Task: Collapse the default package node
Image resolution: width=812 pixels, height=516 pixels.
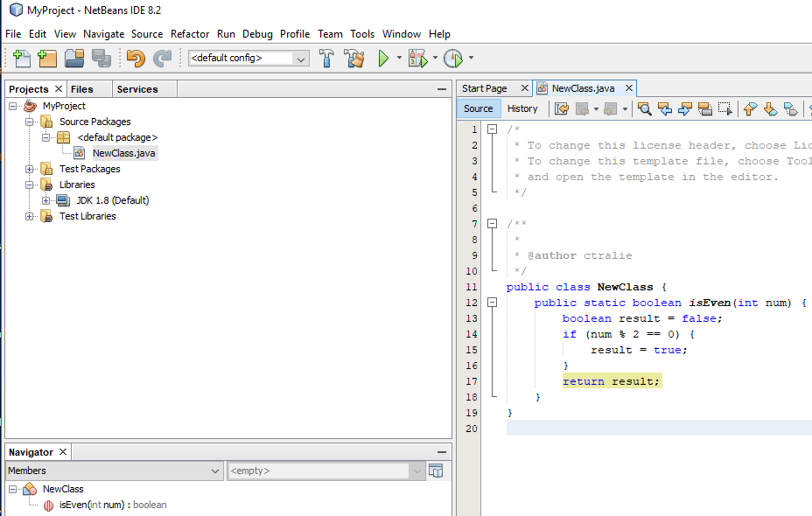Action: (46, 137)
